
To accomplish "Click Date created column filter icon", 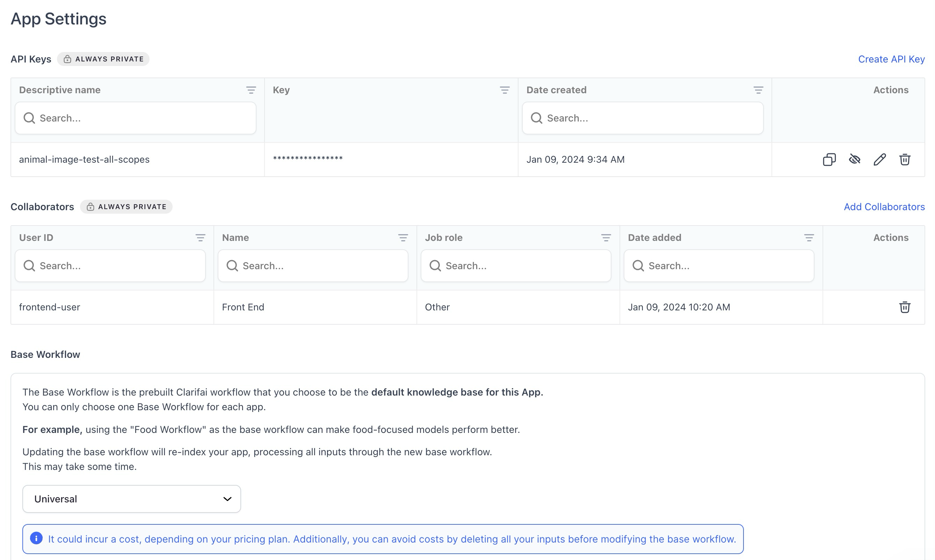I will click(x=758, y=90).
